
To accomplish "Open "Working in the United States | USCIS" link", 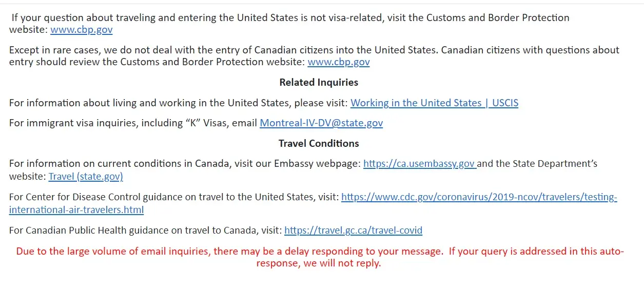I will click(434, 103).
